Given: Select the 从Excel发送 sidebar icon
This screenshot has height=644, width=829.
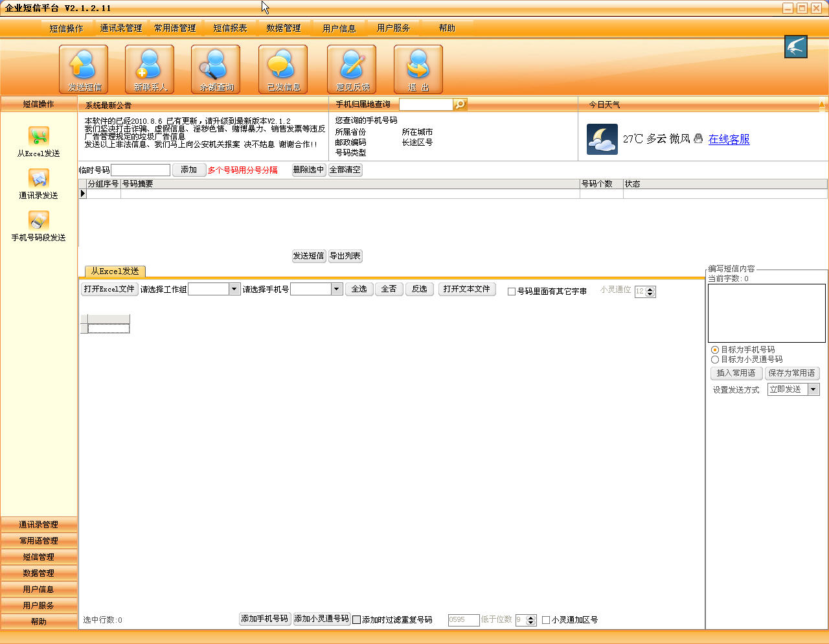Looking at the screenshot, I should coord(39,136).
